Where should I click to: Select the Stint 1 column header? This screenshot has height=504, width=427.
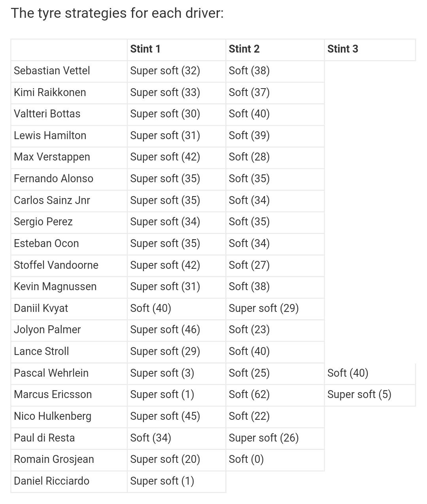(x=176, y=49)
